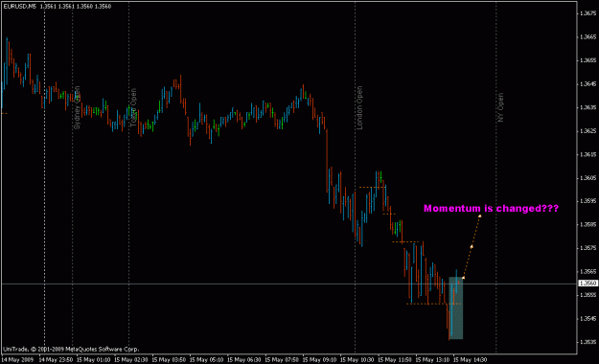Click the OHLC quote values beside the symbol
The height and width of the screenshot is (364, 599).
coord(76,7)
